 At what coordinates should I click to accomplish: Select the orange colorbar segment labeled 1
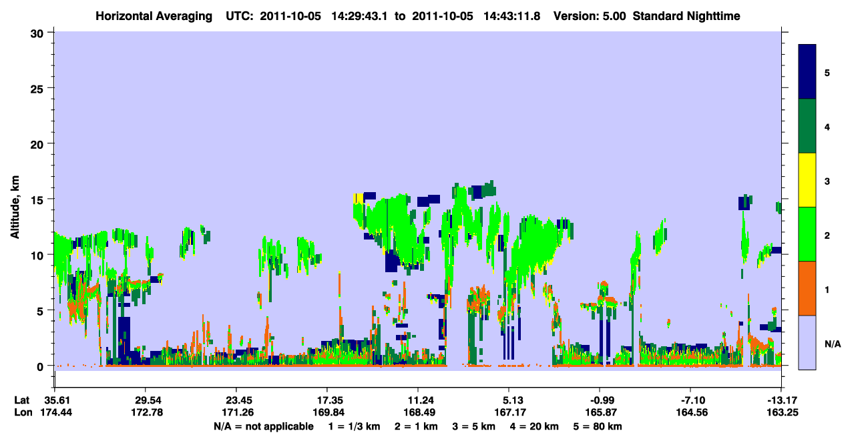807,288
